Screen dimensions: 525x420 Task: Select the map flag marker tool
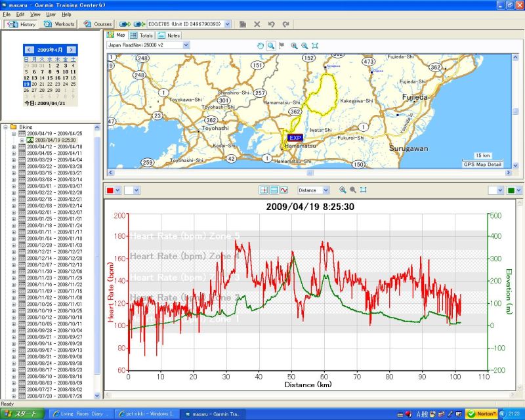[282, 45]
